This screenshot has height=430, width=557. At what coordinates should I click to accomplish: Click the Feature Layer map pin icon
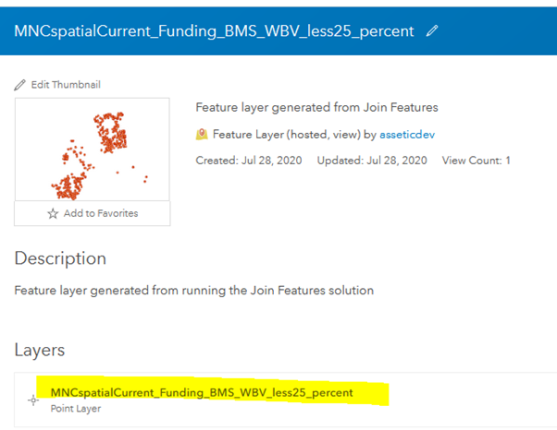click(202, 134)
